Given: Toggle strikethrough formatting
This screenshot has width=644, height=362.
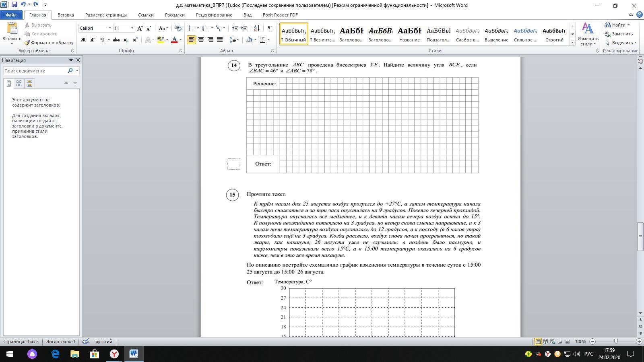Looking at the screenshot, I should coord(116,40).
